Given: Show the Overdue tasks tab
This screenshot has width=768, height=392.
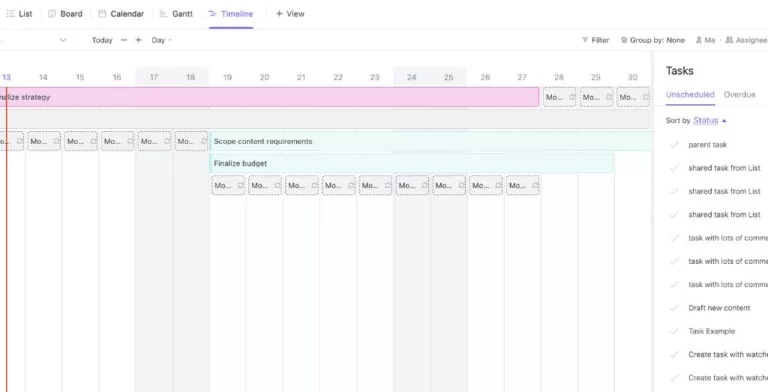Looking at the screenshot, I should (740, 95).
